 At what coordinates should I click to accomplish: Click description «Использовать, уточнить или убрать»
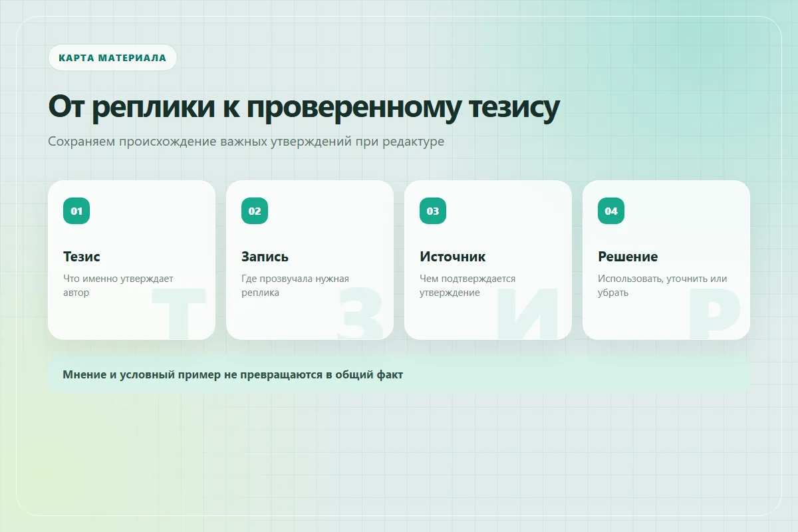tap(662, 285)
